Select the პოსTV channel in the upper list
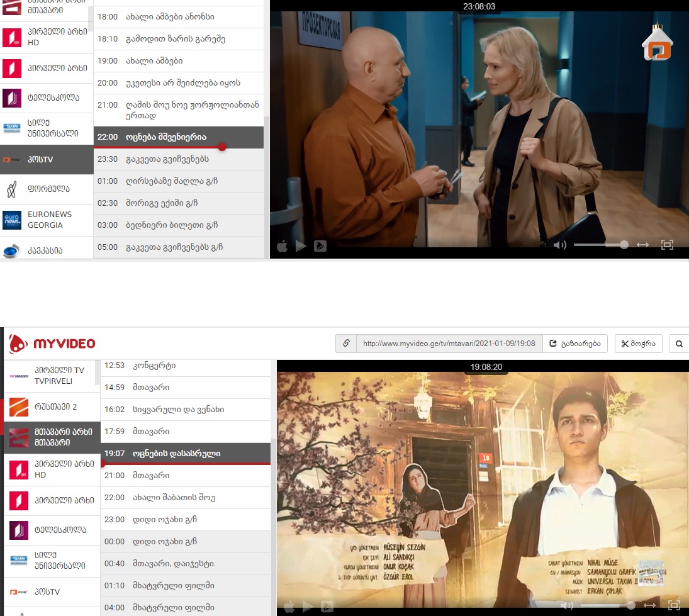 point(47,159)
